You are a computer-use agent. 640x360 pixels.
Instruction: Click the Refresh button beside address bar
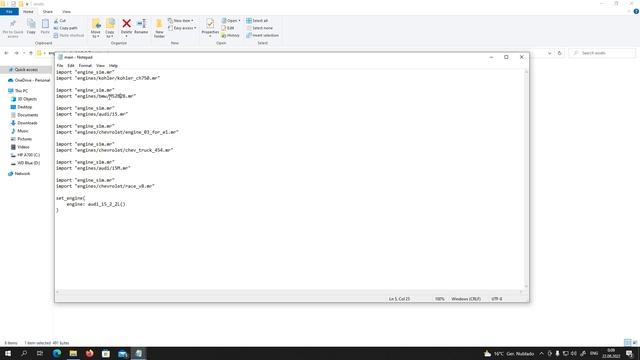pos(560,53)
